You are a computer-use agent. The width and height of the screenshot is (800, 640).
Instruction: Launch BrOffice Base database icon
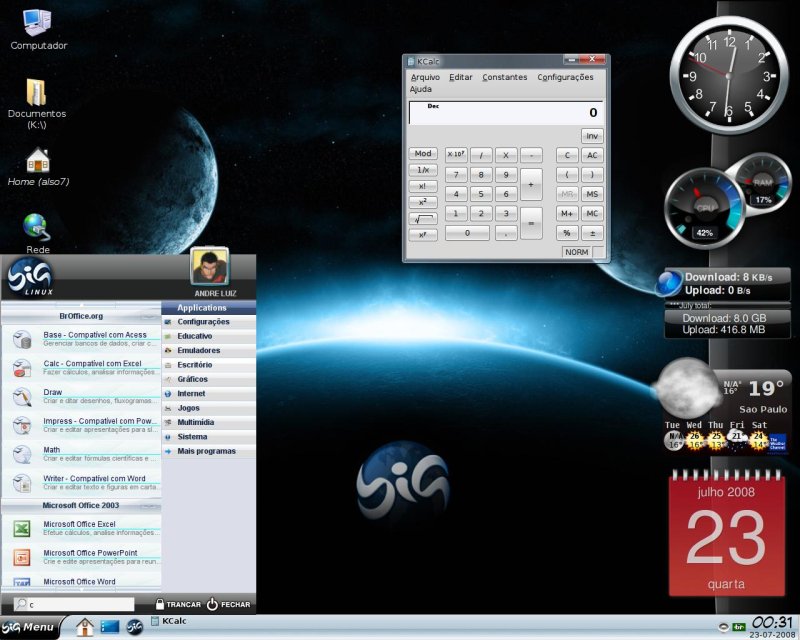point(22,339)
